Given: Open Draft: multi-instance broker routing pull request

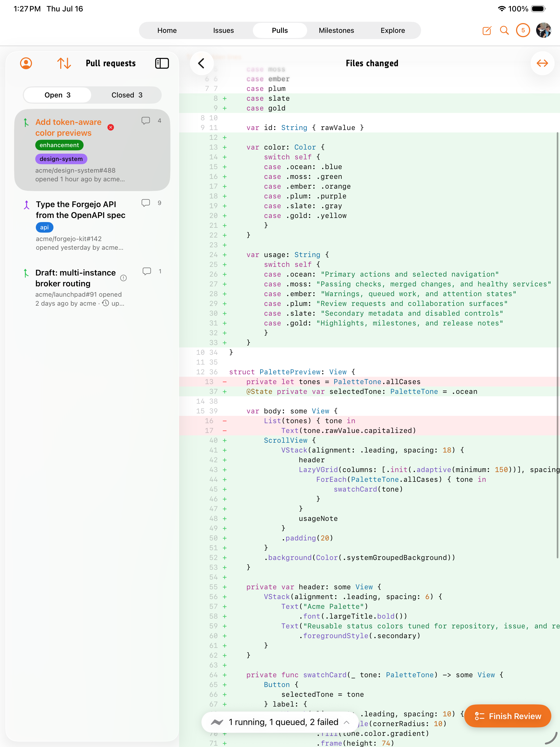Looking at the screenshot, I should pos(92,288).
